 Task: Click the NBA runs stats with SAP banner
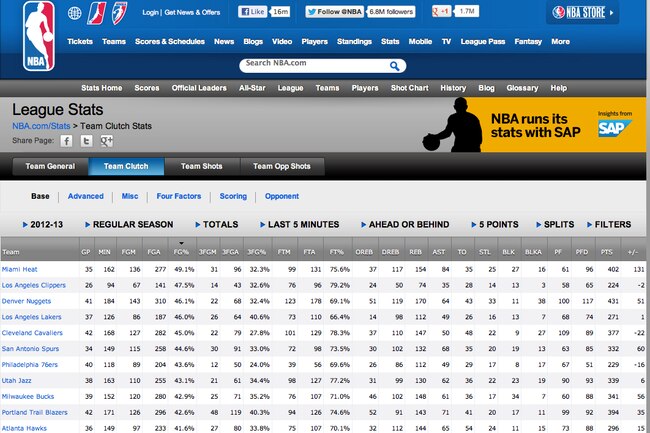click(535, 125)
